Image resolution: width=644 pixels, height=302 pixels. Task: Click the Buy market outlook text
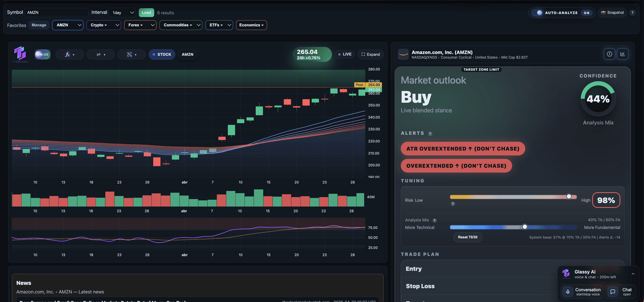[x=416, y=97]
